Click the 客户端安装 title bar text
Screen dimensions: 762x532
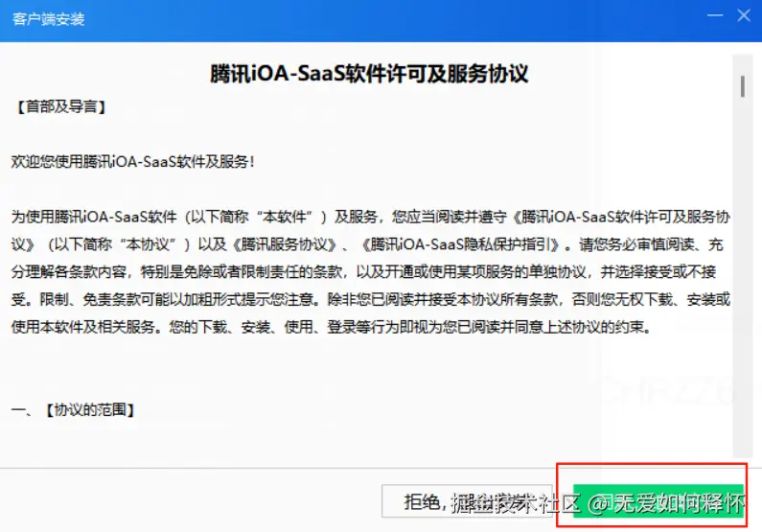(49, 19)
